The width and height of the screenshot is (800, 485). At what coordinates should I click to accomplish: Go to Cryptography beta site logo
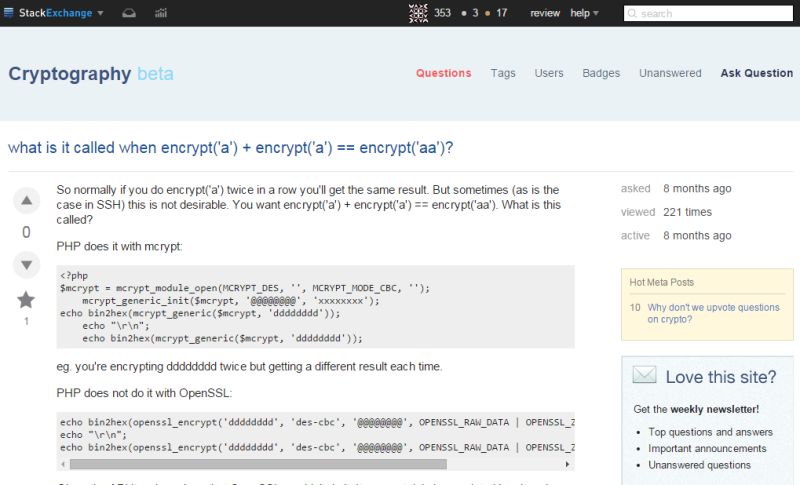coord(91,74)
